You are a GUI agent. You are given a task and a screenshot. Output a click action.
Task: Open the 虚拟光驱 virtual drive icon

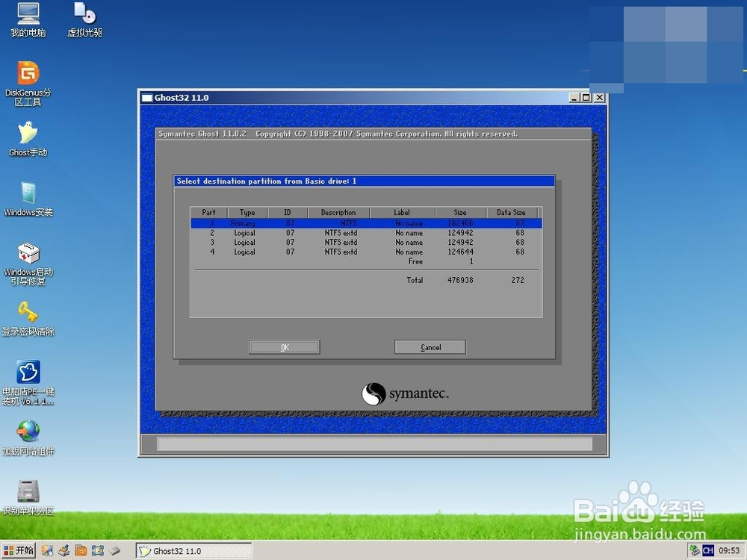point(85,19)
